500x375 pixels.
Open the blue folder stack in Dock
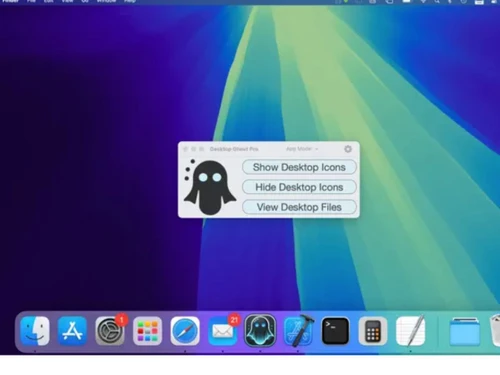pos(465,332)
